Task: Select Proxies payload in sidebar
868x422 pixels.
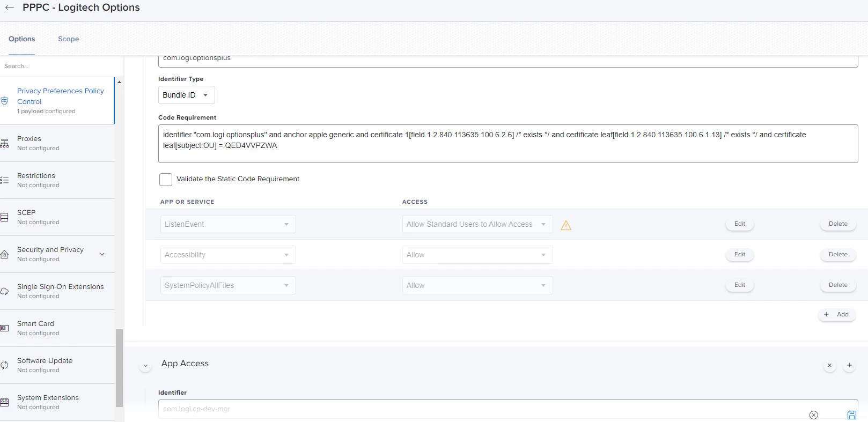Action: [57, 143]
